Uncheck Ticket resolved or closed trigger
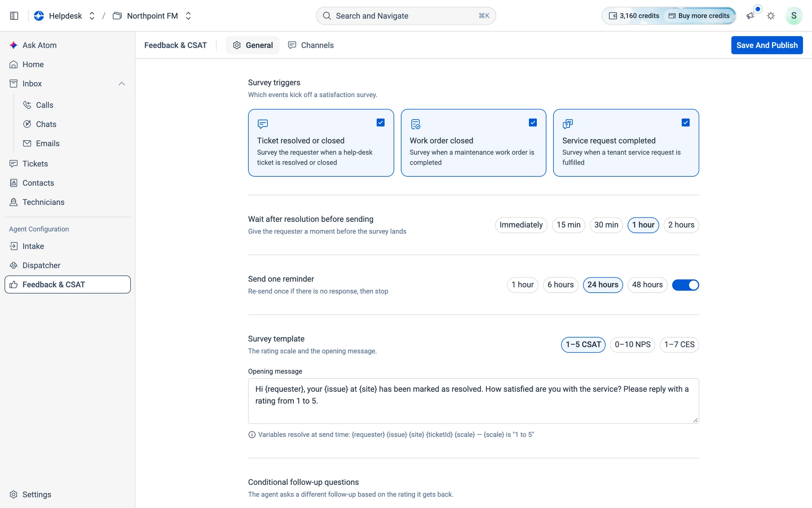The image size is (812, 508). click(380, 122)
